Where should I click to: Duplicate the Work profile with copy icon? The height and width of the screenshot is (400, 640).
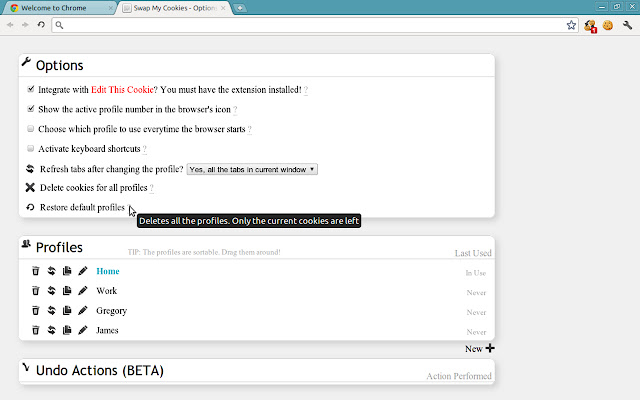tap(67, 291)
